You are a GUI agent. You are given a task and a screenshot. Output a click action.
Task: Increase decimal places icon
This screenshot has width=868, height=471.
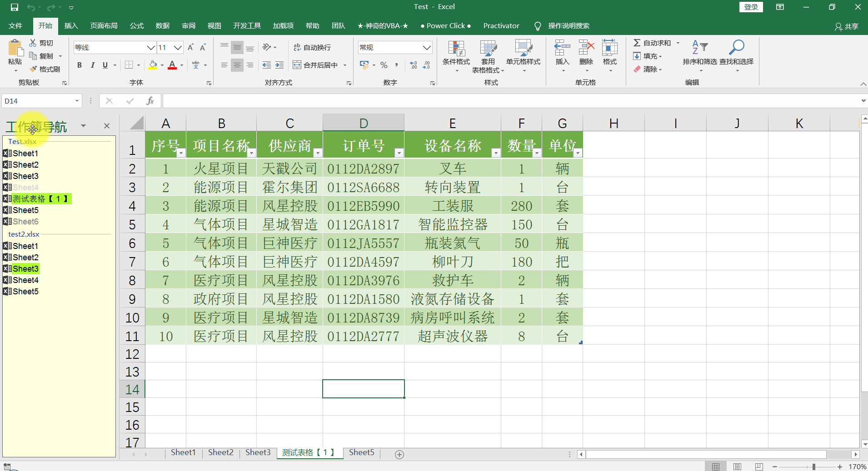click(x=414, y=65)
